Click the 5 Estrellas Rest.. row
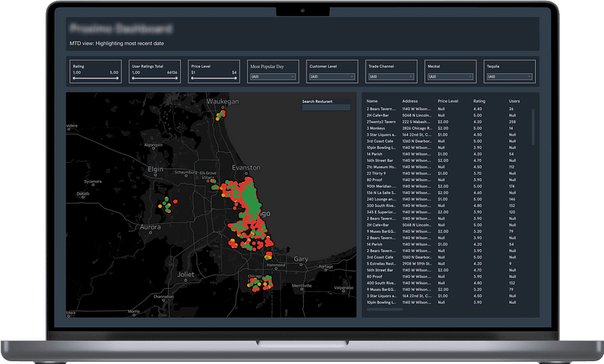604x364 pixels. coord(443,263)
